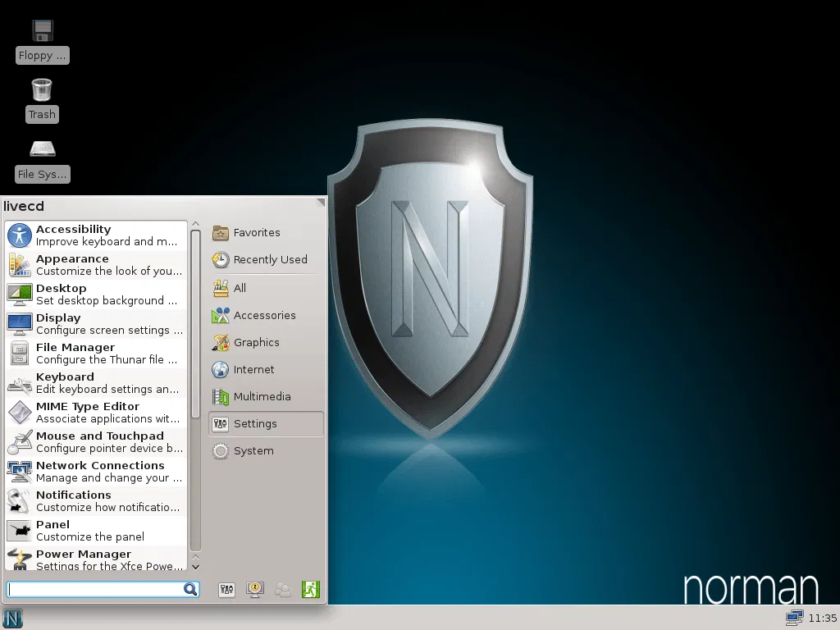The height and width of the screenshot is (630, 840).
Task: Select the Multimedia category
Action: [x=267, y=397]
